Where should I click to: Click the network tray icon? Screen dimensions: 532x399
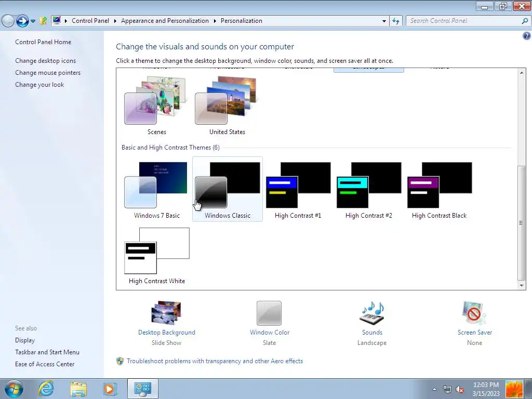[447, 389]
